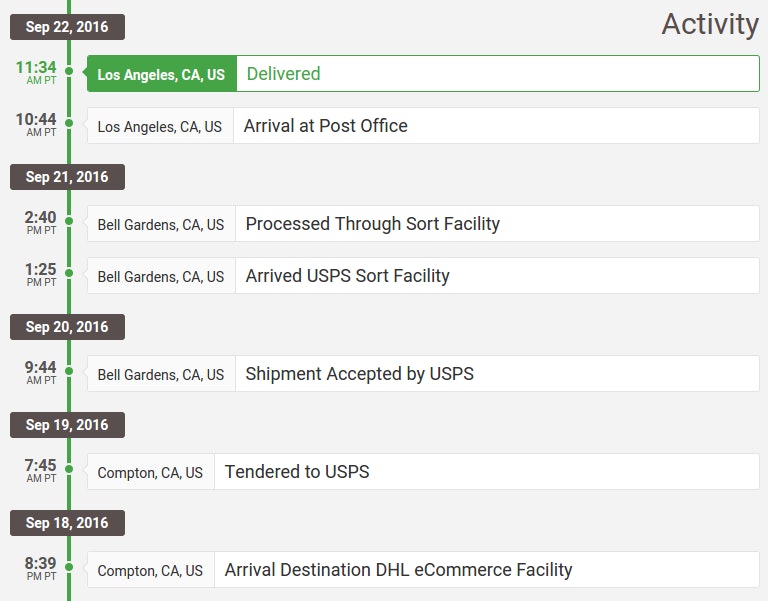This screenshot has height=601, width=768.
Task: Select the 8:39 PM timeline dot
Action: click(x=69, y=567)
